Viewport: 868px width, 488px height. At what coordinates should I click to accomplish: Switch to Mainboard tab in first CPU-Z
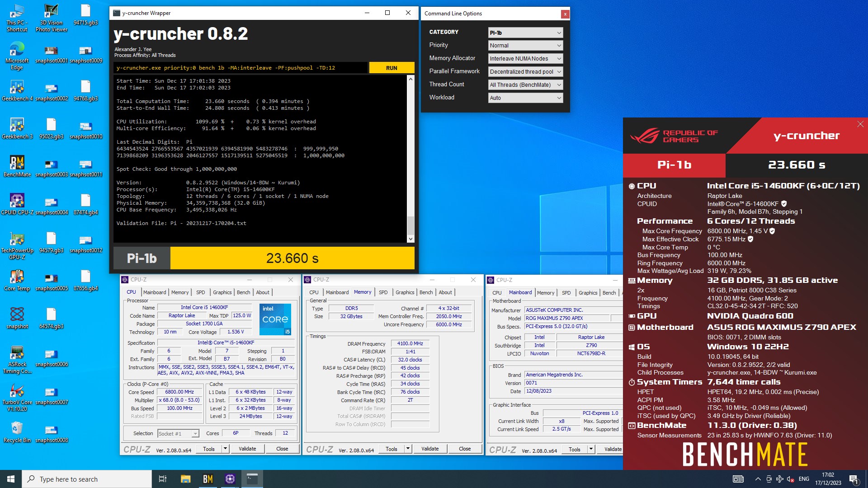[x=155, y=292]
